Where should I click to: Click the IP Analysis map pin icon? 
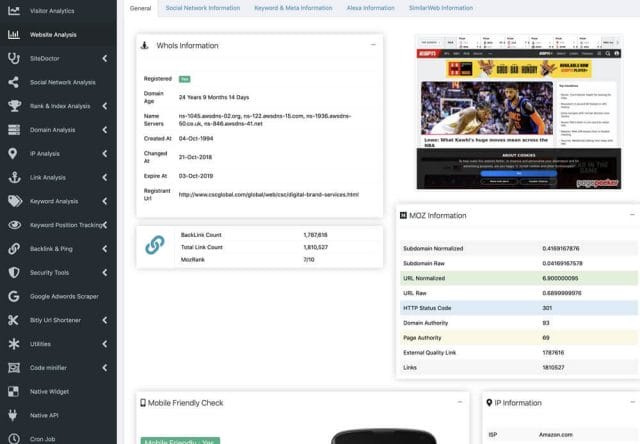[x=13, y=153]
